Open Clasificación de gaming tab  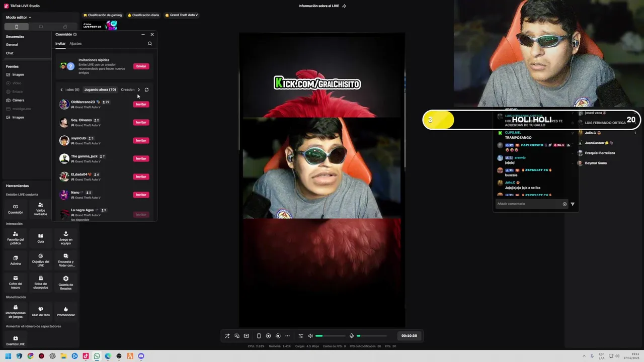coord(103,15)
